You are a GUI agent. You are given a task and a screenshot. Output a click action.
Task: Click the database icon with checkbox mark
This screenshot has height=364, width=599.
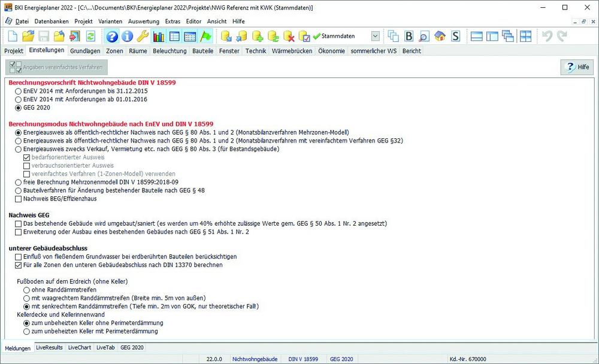(x=304, y=37)
